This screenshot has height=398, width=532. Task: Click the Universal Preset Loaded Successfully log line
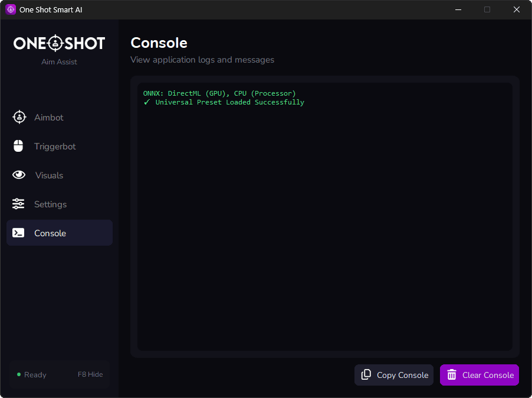tap(229, 102)
